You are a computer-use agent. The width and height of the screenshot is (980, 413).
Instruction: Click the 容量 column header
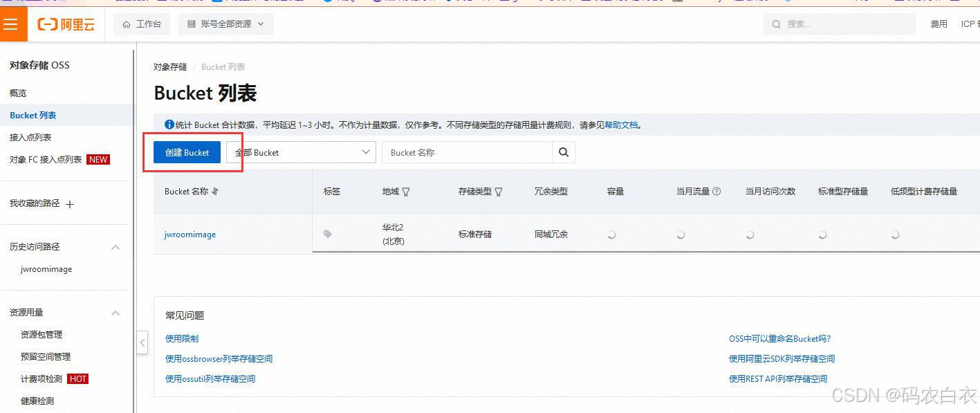tap(616, 191)
